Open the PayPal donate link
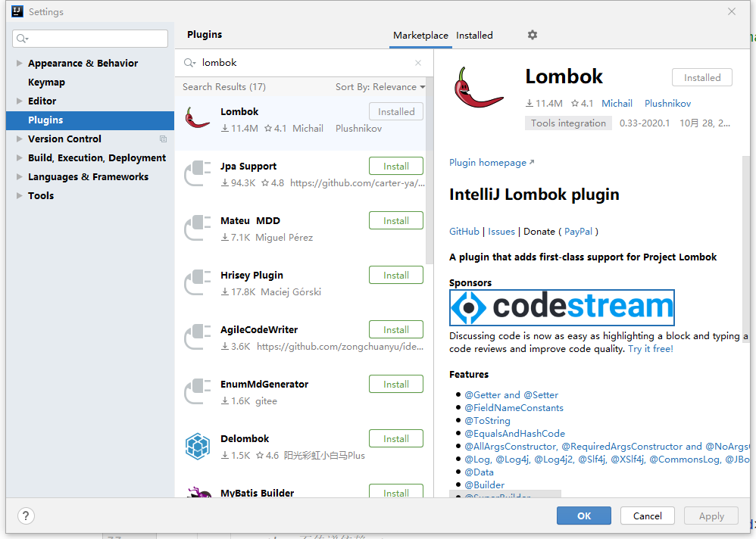 [578, 231]
